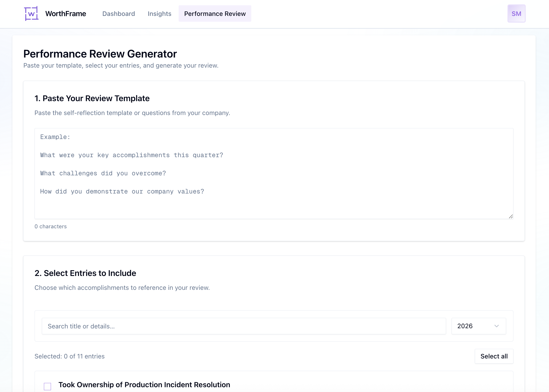Switch to the Dashboard tab
Image resolution: width=549 pixels, height=392 pixels.
point(118,14)
